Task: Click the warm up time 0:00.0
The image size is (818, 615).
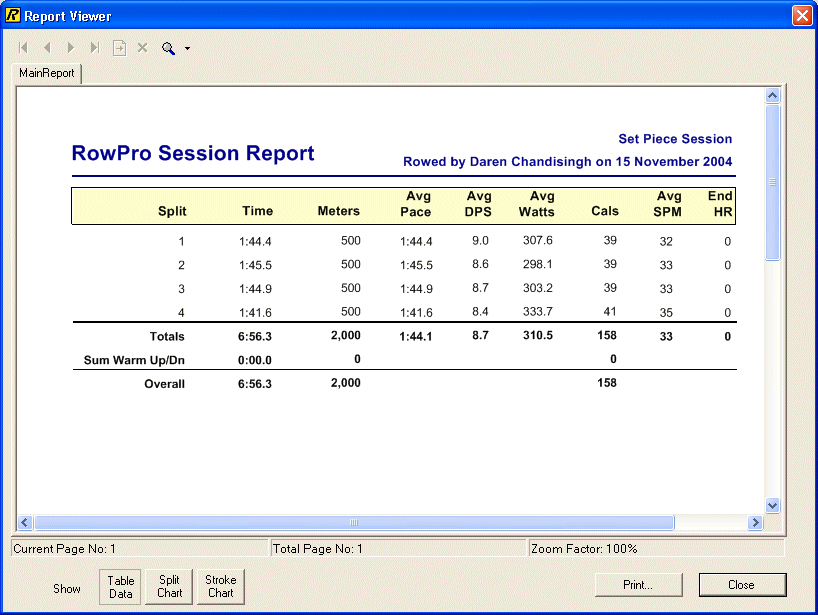Action: point(255,360)
